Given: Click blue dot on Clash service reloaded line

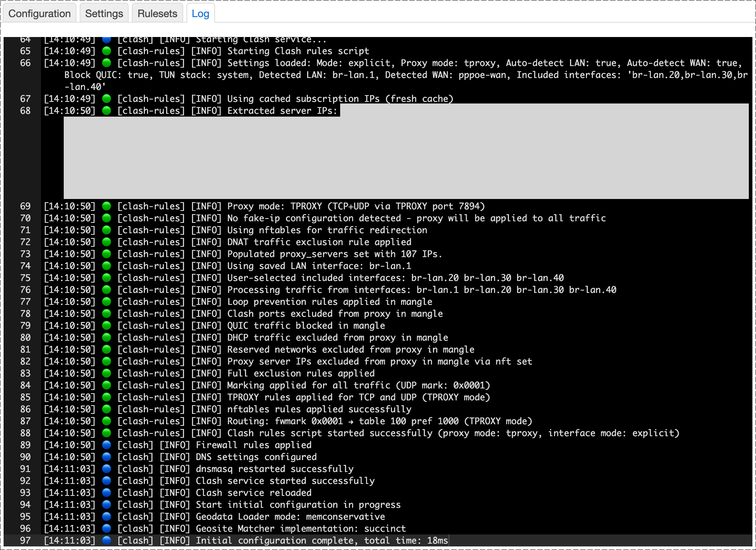Looking at the screenshot, I should point(106,493).
